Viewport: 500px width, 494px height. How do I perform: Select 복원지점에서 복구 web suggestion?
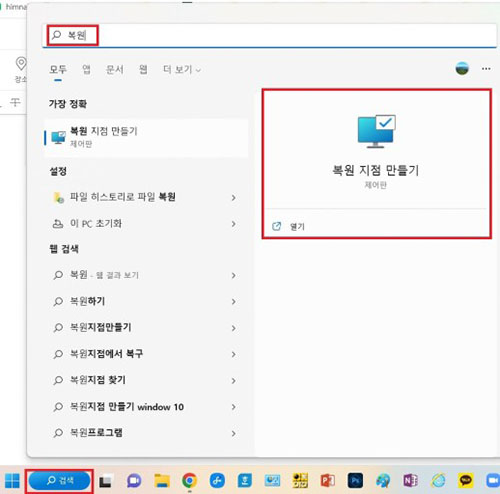click(146, 354)
